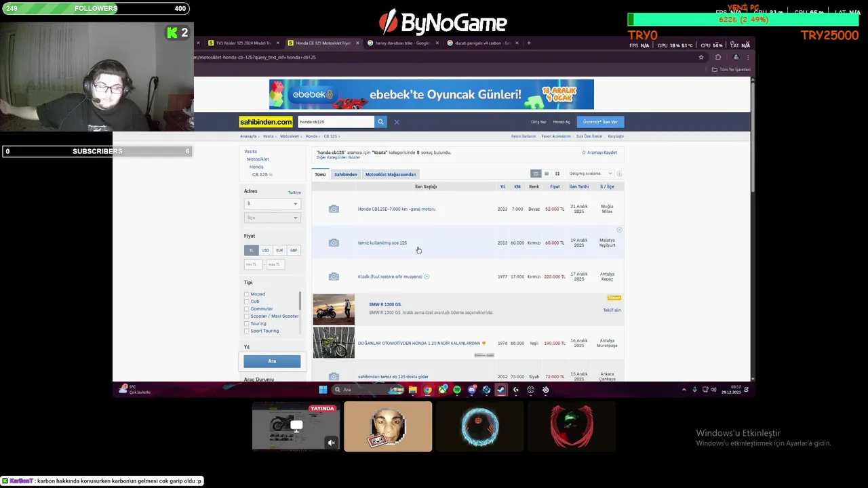Click the ebebek Oyuncak Günleri banner
This screenshot has width=868, height=488.
pyautogui.click(x=431, y=94)
